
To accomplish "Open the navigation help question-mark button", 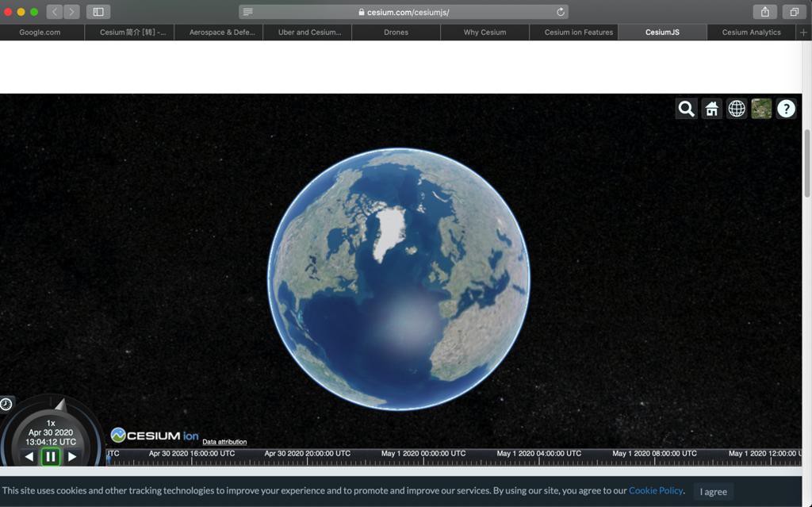I will click(x=786, y=109).
